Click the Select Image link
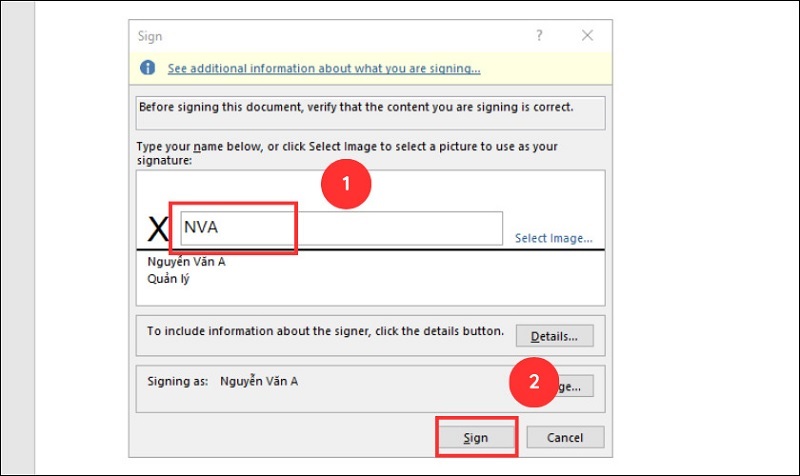The width and height of the screenshot is (800, 476). 554,239
